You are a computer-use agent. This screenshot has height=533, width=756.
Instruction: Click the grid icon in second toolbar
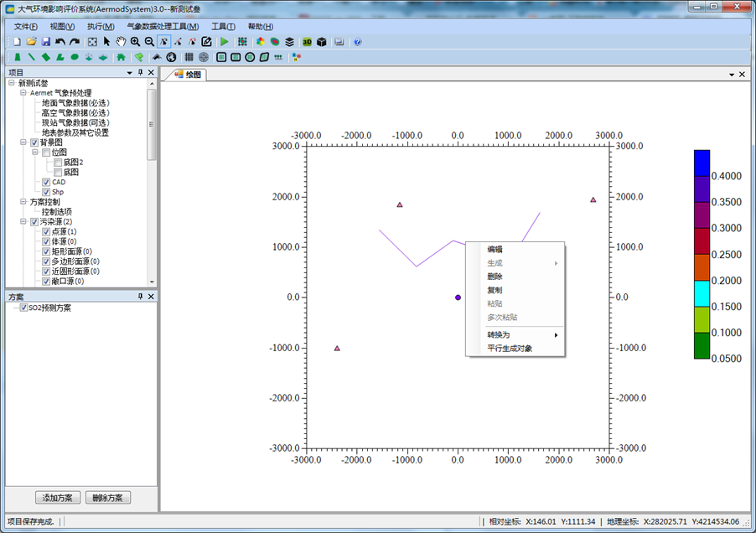189,57
